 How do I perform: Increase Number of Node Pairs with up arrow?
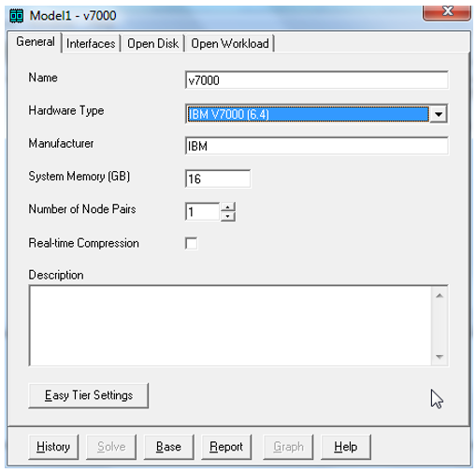point(228,207)
